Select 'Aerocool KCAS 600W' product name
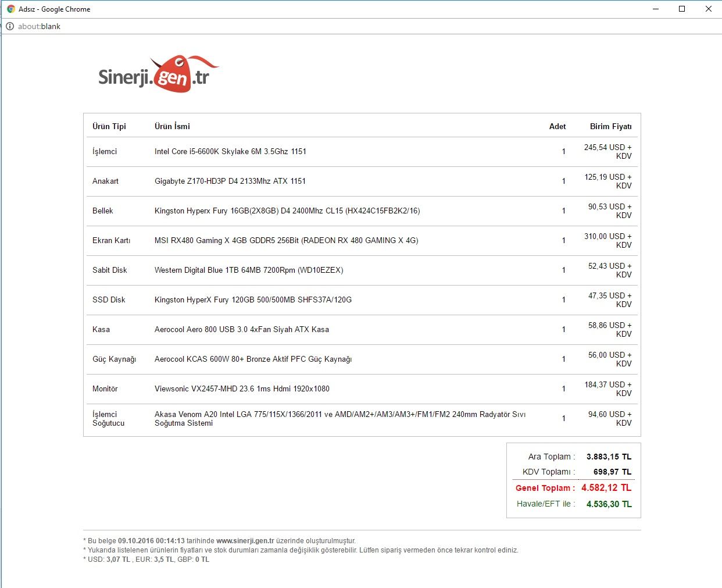 coord(253,359)
